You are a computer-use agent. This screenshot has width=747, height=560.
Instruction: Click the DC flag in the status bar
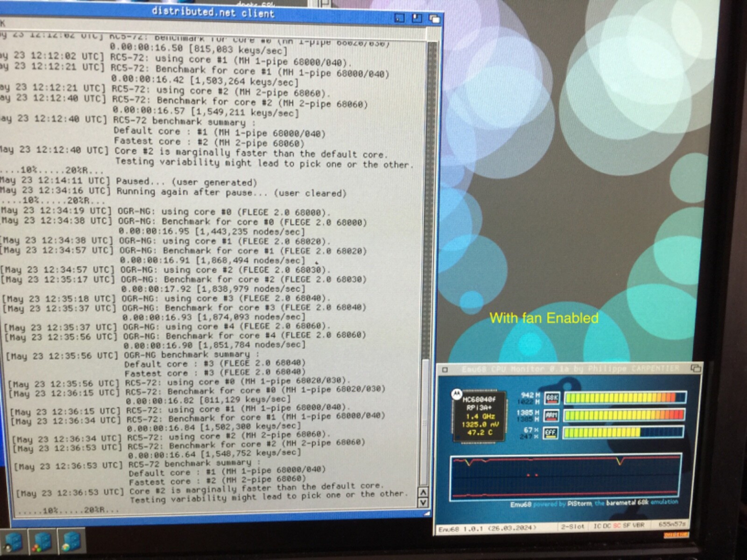click(606, 525)
